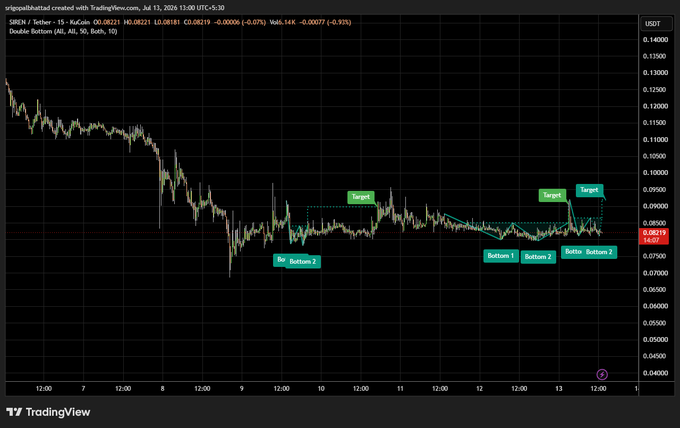Click the 0.11500 price axis label
The height and width of the screenshot is (428, 680).
(655, 123)
